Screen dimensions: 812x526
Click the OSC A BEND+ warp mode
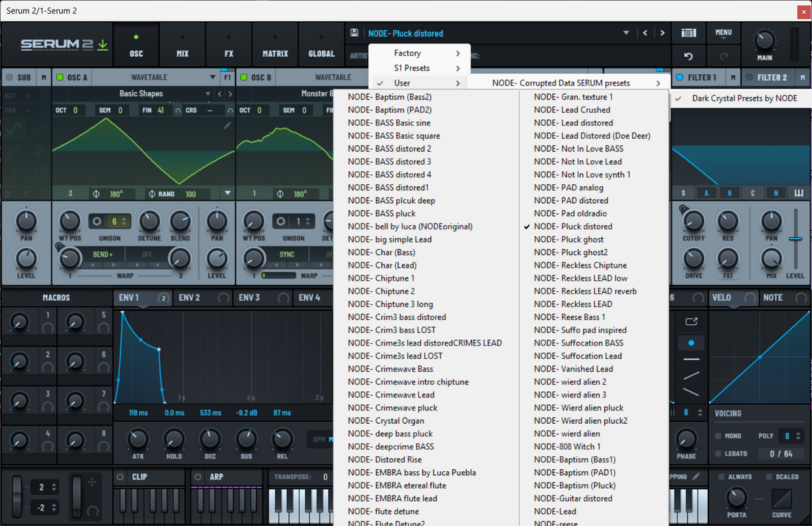(x=104, y=255)
